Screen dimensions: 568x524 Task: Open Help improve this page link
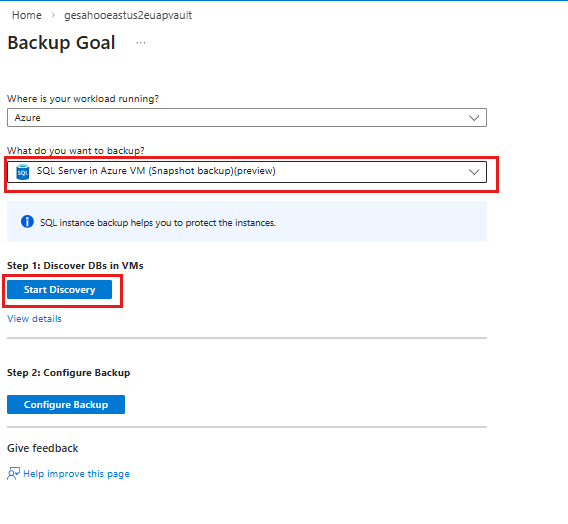76,474
